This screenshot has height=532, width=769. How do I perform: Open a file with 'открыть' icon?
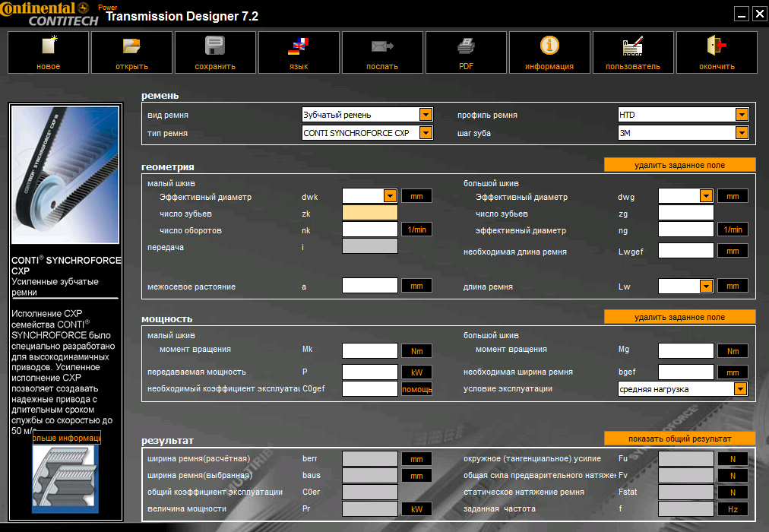[x=132, y=52]
